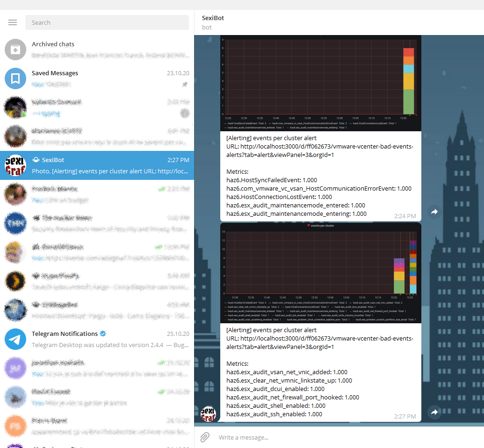Click the pin icon on Saved Messages
484x448 pixels.
pyautogui.click(x=185, y=84)
